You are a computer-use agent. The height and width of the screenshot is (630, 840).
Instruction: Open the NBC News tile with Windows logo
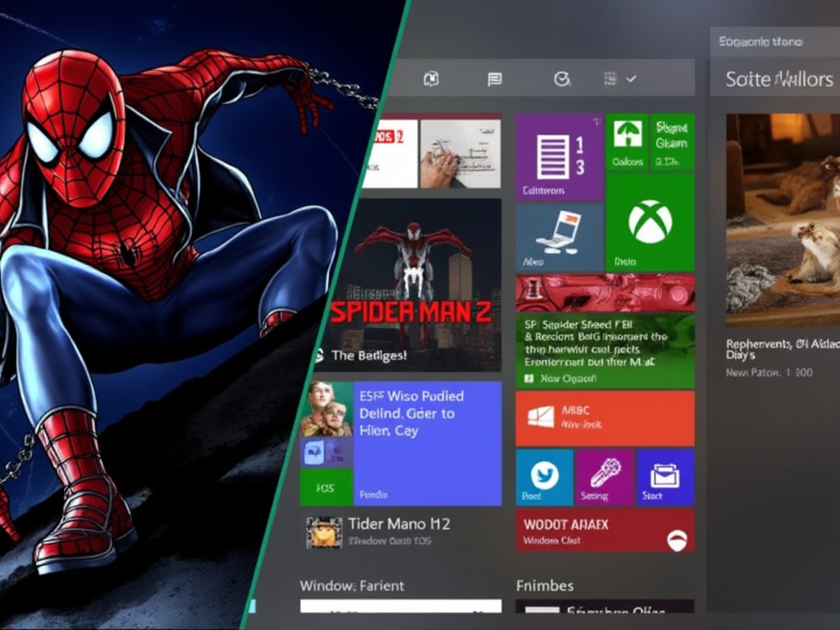point(605,417)
